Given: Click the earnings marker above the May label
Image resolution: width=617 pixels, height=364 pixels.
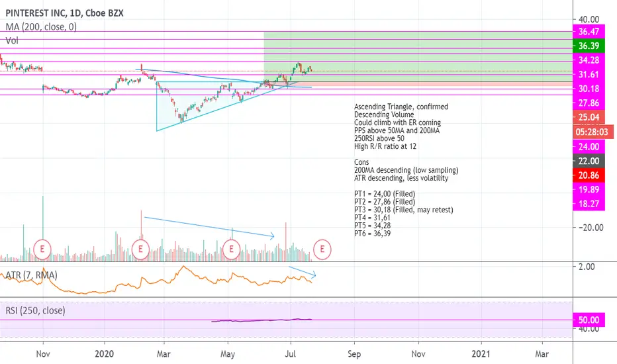Looking at the screenshot, I should pyautogui.click(x=232, y=249).
